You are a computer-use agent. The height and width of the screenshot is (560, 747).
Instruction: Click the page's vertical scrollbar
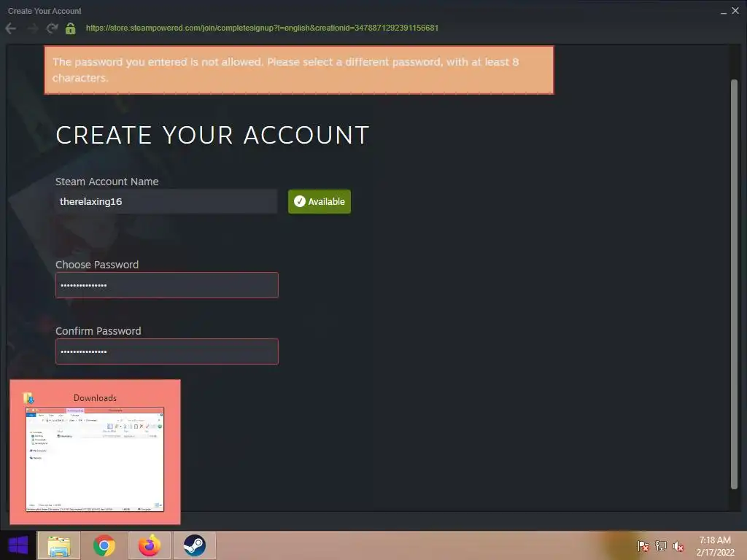pos(734,284)
